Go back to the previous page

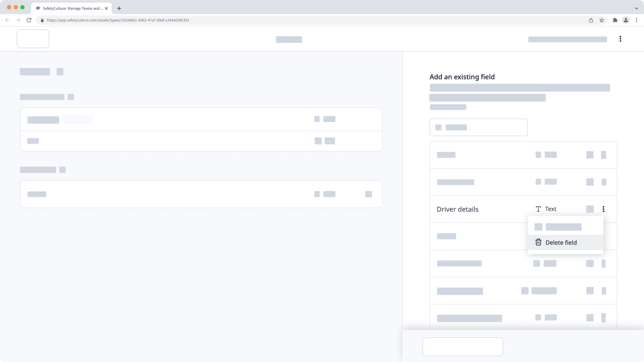point(7,20)
